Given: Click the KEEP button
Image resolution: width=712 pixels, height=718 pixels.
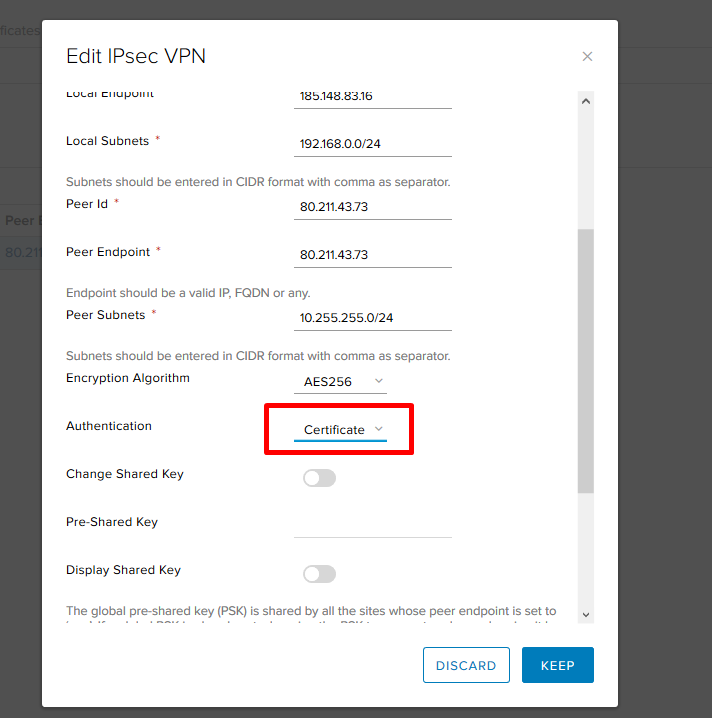Looking at the screenshot, I should (x=558, y=665).
